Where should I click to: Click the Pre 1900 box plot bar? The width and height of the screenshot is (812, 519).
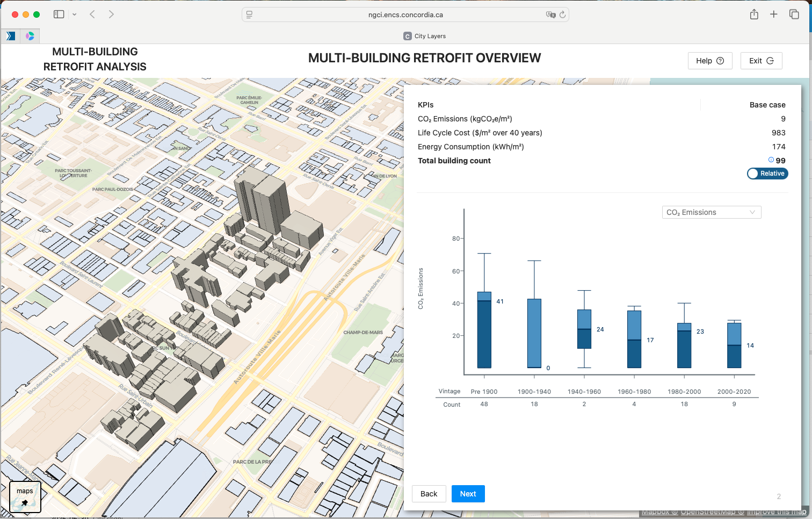[484, 330]
